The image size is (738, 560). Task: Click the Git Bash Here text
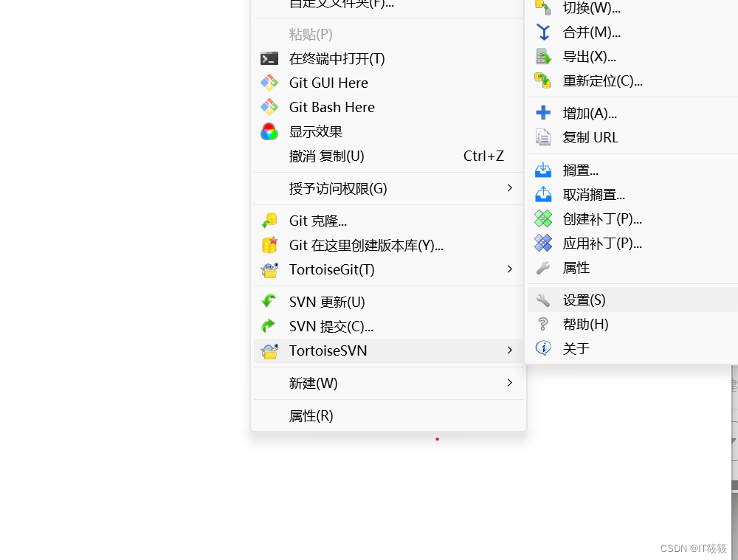tap(332, 107)
